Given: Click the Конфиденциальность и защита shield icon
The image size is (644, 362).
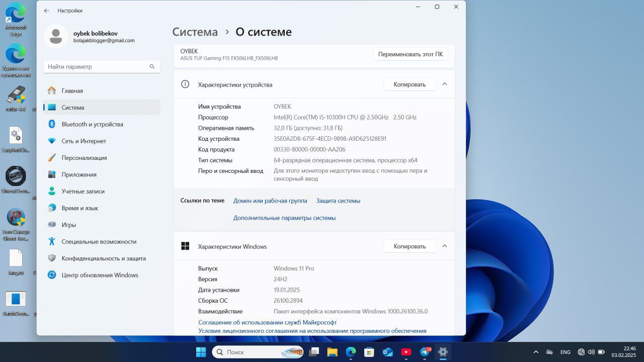Looking at the screenshot, I should click(52, 258).
